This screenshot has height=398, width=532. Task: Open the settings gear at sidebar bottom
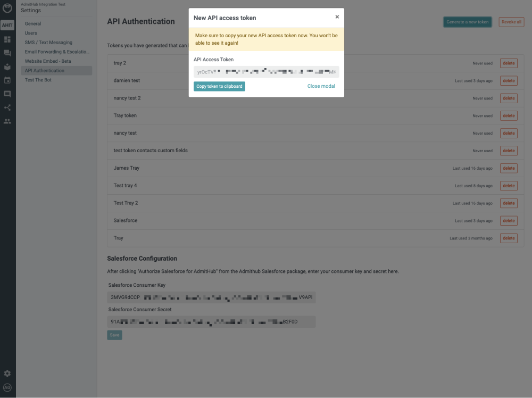[x=7, y=373]
